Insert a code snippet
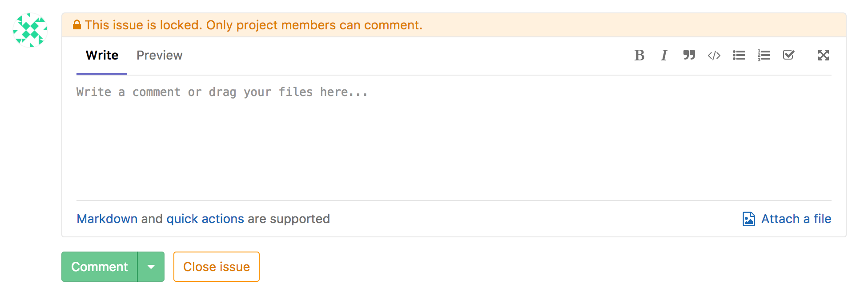 point(714,55)
